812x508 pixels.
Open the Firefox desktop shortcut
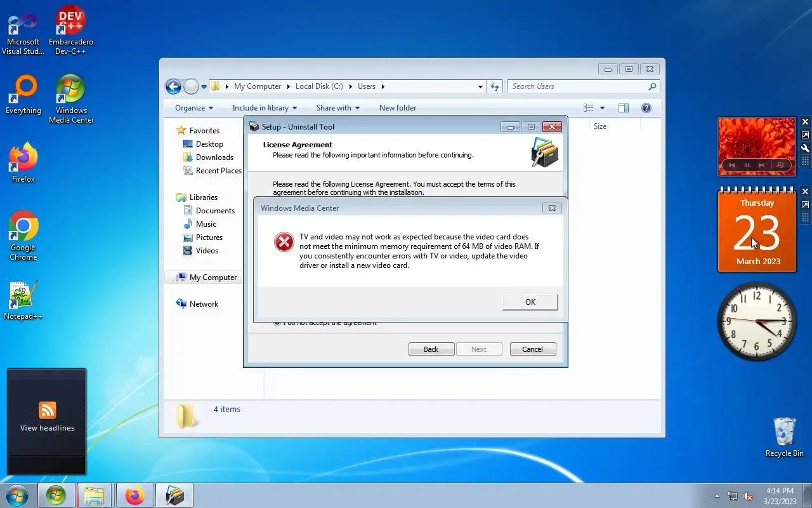23,163
